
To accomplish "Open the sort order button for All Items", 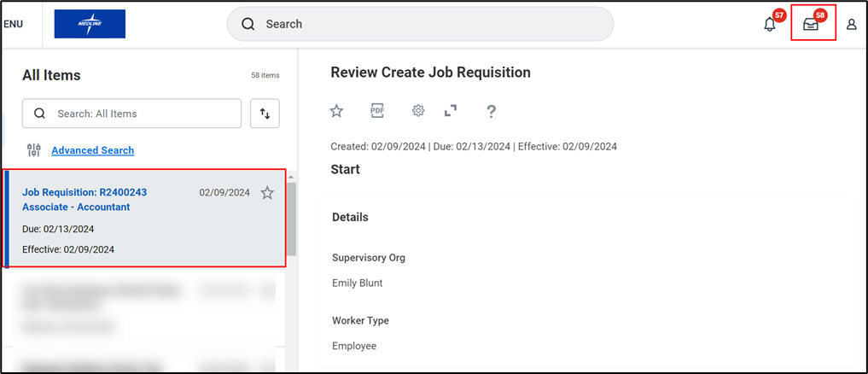I will pyautogui.click(x=265, y=114).
